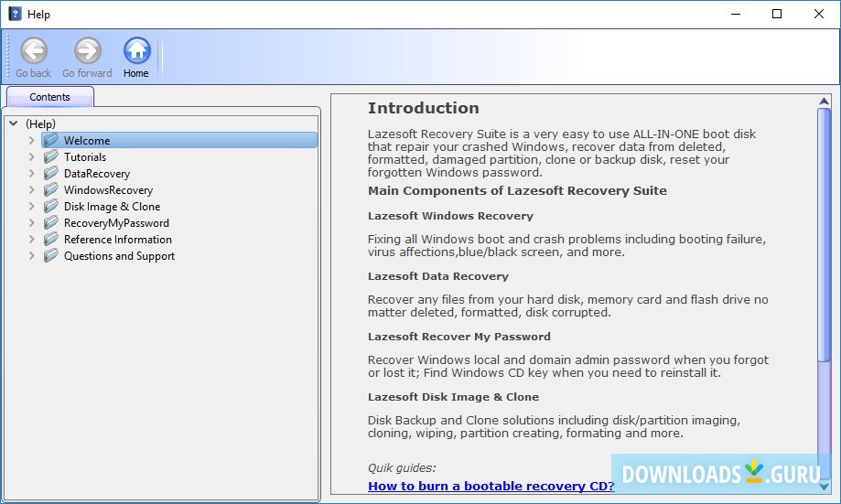Open the WindowsRecovery topic
The width and height of the screenshot is (841, 504).
pos(108,190)
